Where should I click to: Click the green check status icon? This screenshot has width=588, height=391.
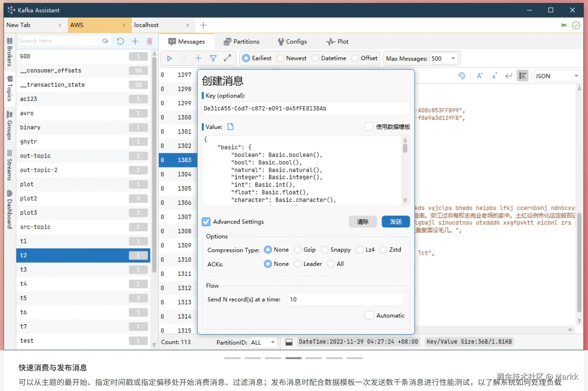pyautogui.click(x=576, y=25)
